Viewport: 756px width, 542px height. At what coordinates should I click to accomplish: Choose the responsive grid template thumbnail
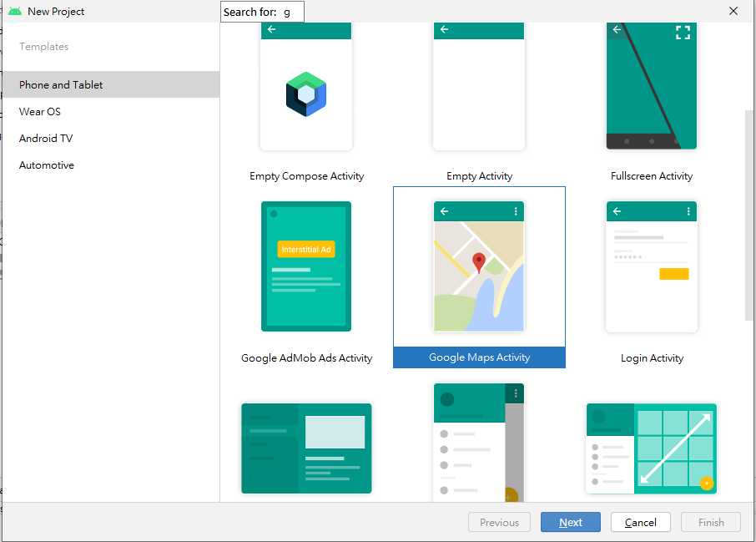pyautogui.click(x=652, y=448)
